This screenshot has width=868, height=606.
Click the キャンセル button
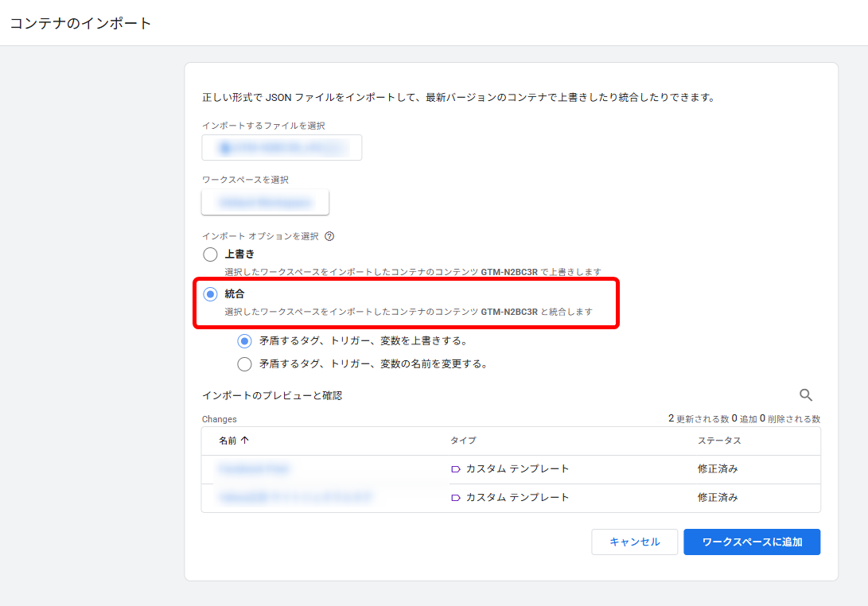(x=634, y=542)
